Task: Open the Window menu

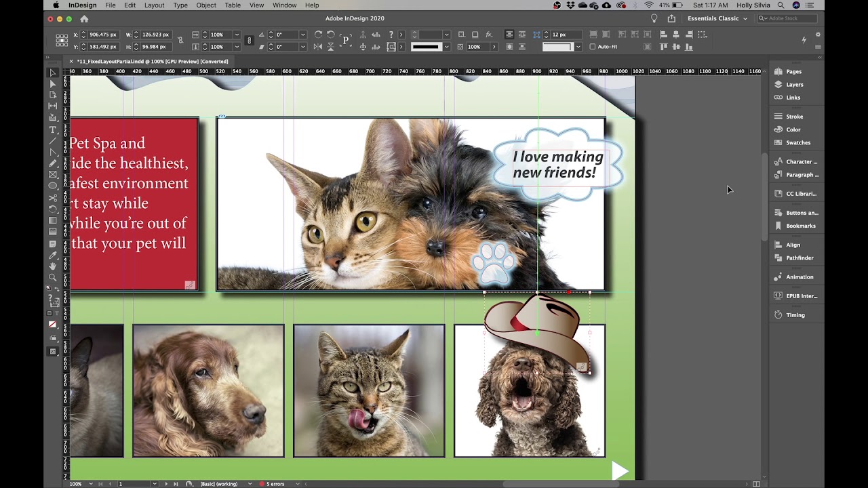Action: click(x=284, y=5)
